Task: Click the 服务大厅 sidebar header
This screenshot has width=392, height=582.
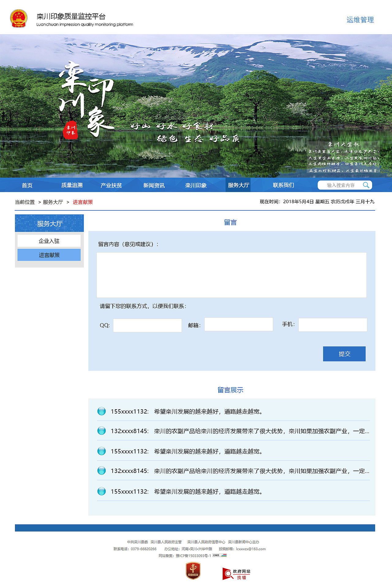Action: pyautogui.click(x=49, y=223)
